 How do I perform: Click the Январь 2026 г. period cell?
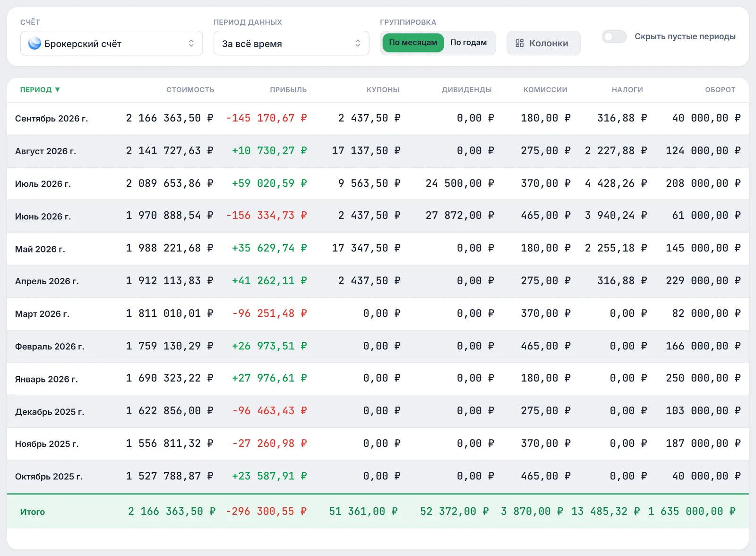click(46, 379)
